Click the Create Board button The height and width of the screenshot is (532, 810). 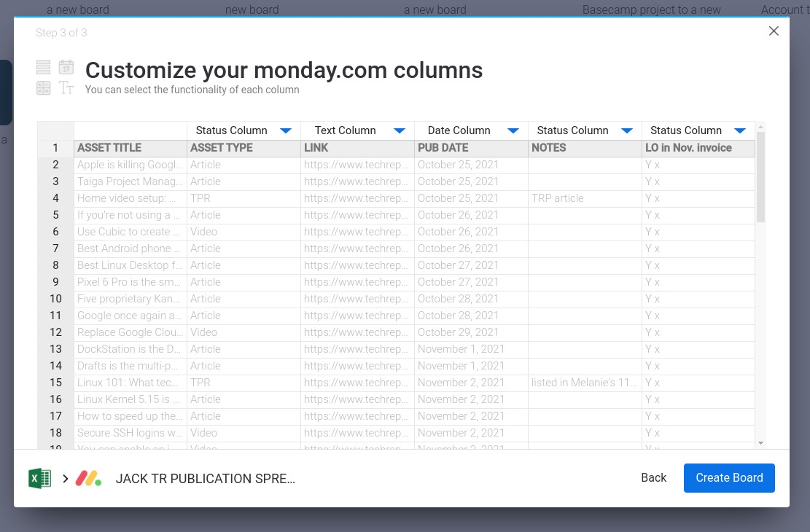click(x=729, y=477)
